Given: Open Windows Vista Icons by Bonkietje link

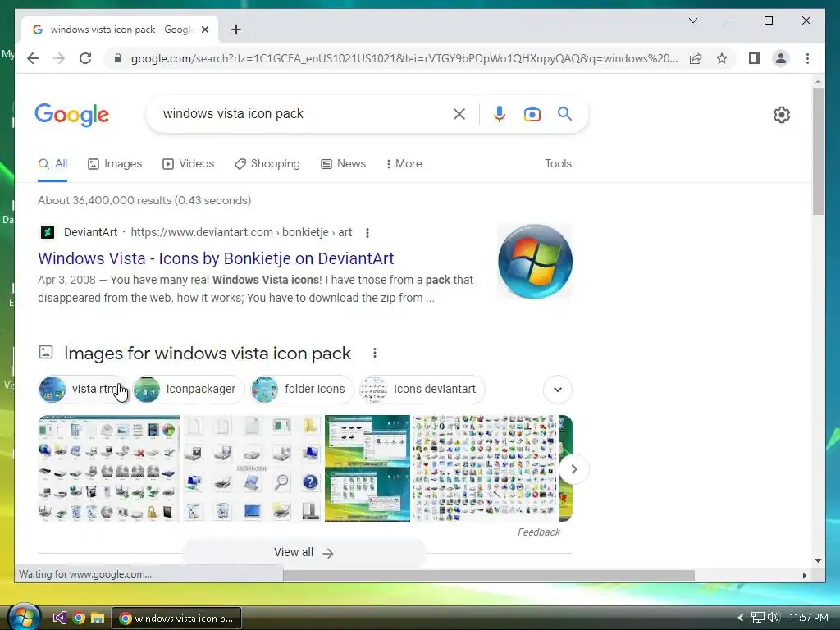Looking at the screenshot, I should tap(216, 258).
